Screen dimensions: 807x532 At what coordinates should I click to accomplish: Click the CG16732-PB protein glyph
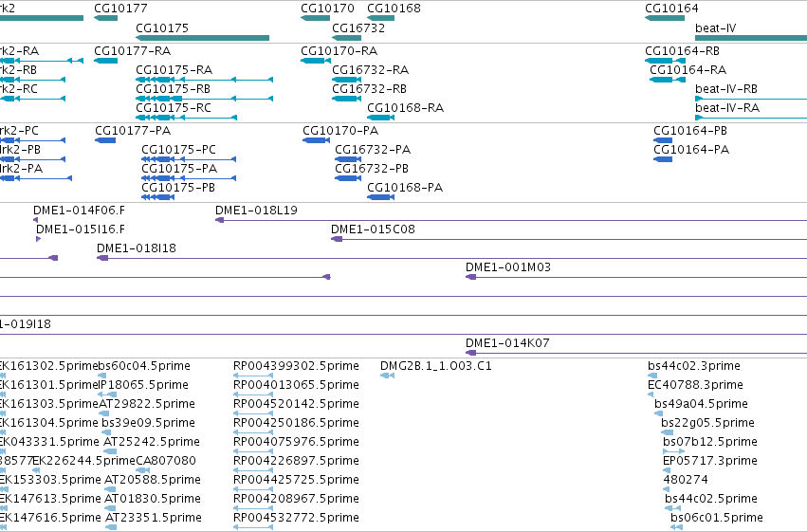tap(348, 178)
